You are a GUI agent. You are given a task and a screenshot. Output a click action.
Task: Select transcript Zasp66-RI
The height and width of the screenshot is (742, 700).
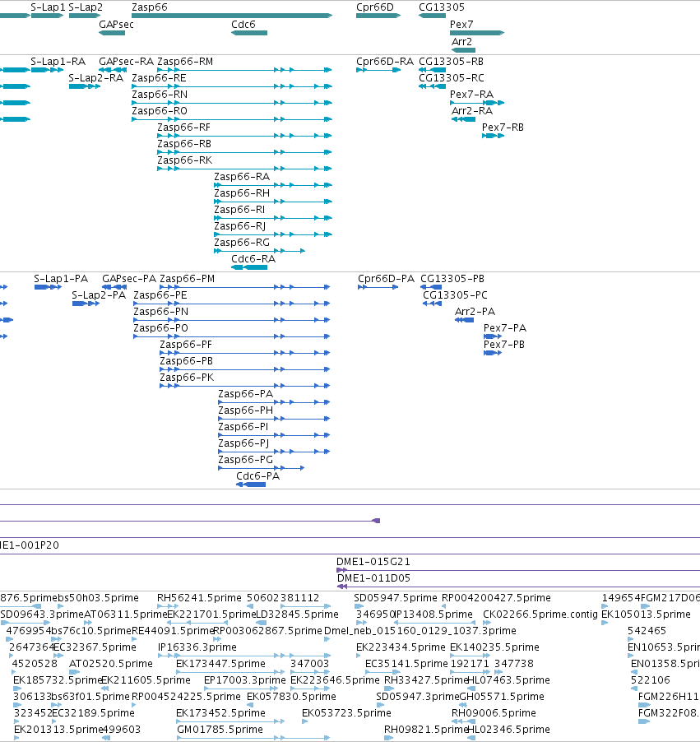[x=239, y=210]
